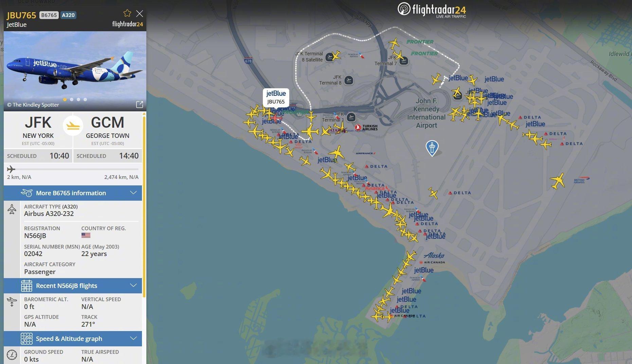632x364 pixels.
Task: Select the aircraft beside Terminal 8 Satellite marker
Action: (x=336, y=55)
